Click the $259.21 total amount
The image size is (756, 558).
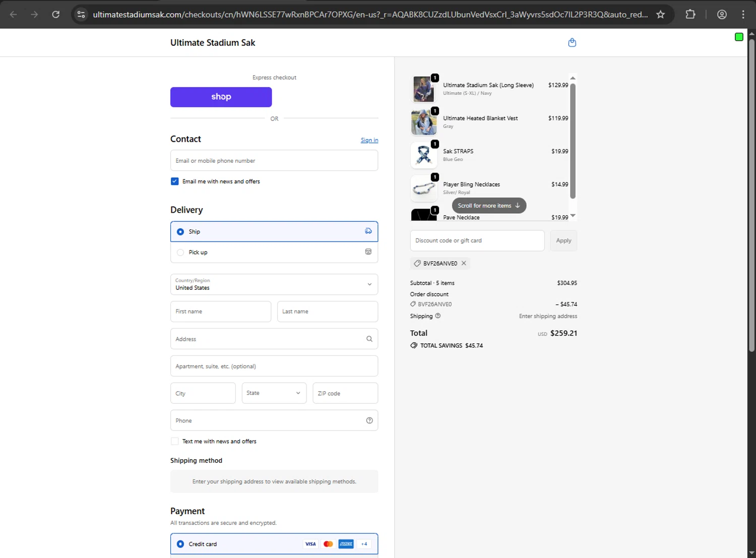pyautogui.click(x=563, y=333)
